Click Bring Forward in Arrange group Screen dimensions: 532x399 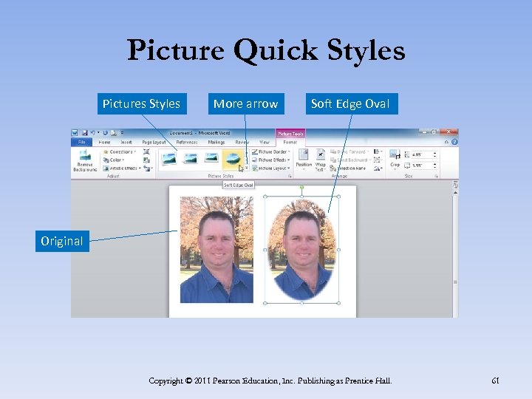[349, 151]
